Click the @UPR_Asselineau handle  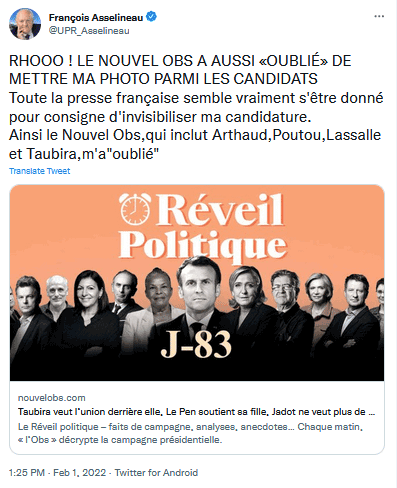tap(89, 31)
